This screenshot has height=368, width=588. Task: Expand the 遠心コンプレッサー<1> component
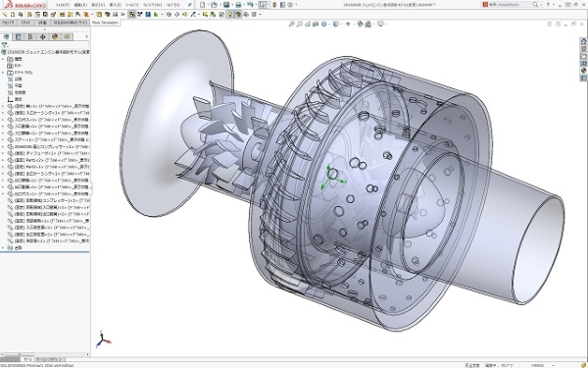tap(3, 146)
